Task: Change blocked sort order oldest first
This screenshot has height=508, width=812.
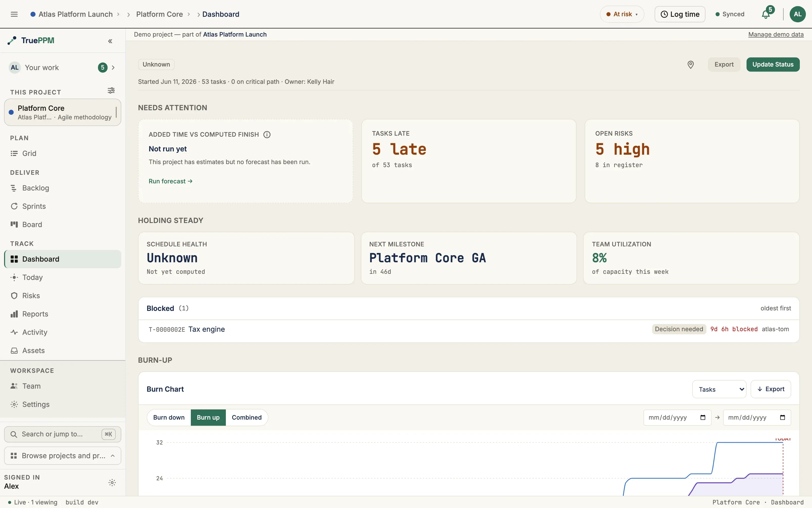Action: [x=775, y=308]
